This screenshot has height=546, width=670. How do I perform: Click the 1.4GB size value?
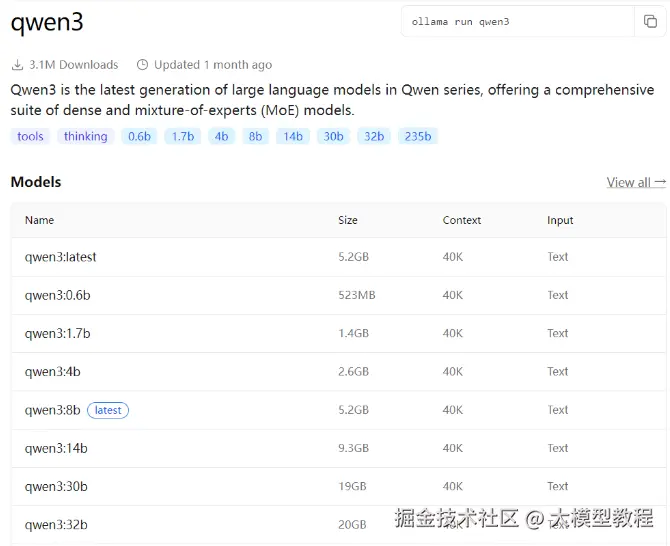coord(353,333)
